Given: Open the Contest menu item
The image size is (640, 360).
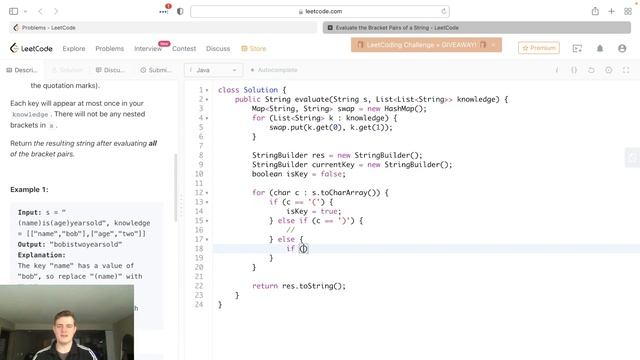Looking at the screenshot, I should [x=184, y=49].
